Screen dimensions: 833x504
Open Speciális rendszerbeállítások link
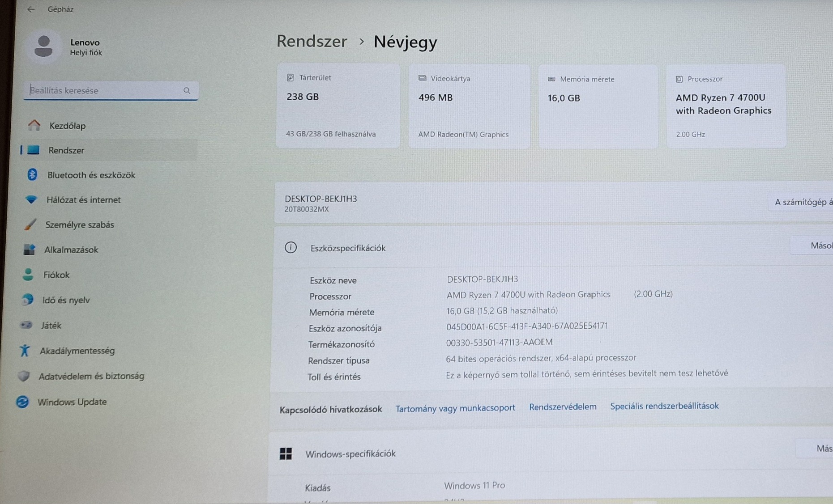click(664, 406)
